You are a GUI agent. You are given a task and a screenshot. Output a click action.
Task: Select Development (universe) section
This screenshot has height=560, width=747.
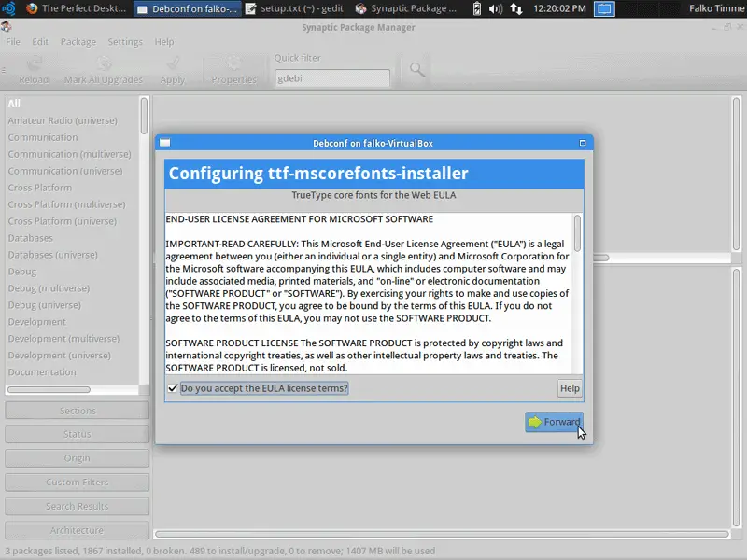click(60, 356)
